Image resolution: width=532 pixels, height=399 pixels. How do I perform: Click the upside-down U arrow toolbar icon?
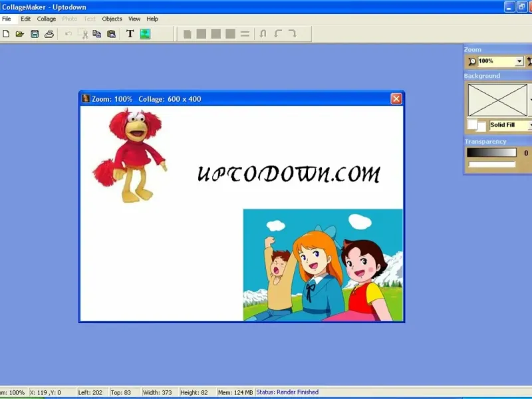tap(263, 34)
